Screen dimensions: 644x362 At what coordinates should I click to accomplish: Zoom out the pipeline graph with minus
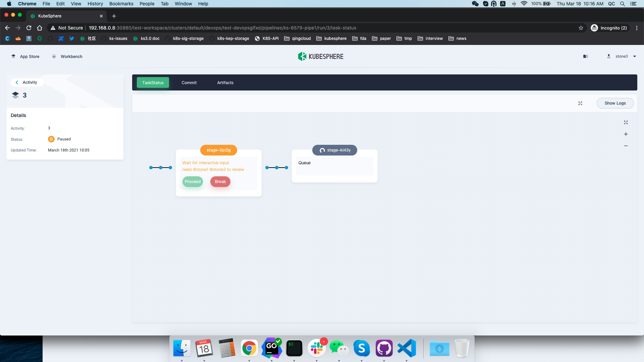(x=626, y=146)
